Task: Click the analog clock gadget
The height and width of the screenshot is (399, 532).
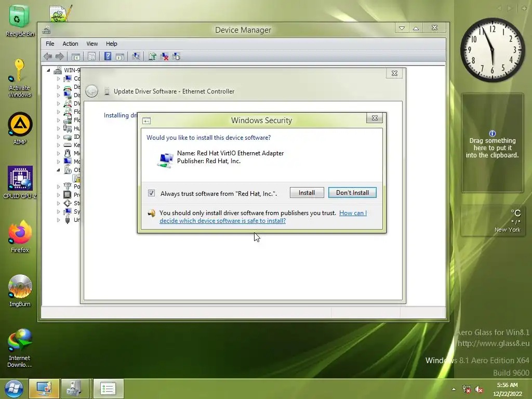Action: pyautogui.click(x=493, y=50)
